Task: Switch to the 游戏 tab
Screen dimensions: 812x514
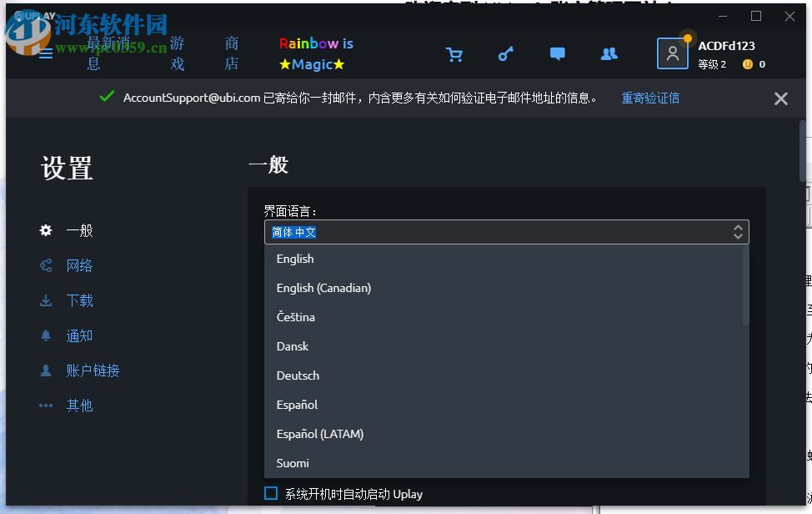Action: (x=175, y=53)
